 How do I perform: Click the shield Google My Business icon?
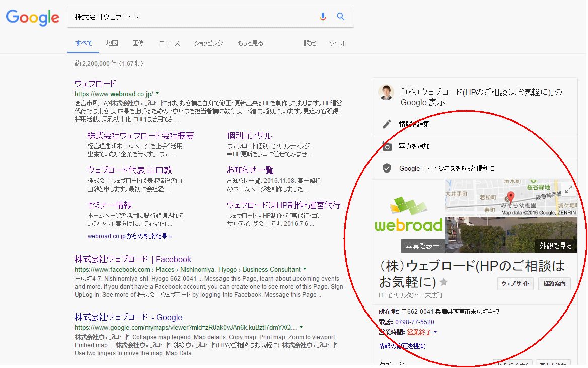(x=387, y=168)
